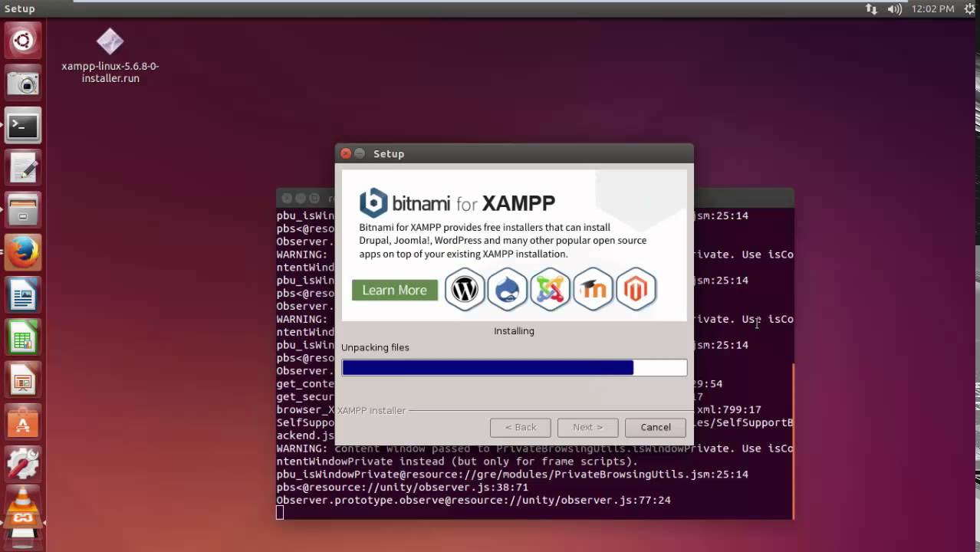This screenshot has height=552, width=980.
Task: Click the 'Unpacking files' status text
Action: click(x=375, y=347)
